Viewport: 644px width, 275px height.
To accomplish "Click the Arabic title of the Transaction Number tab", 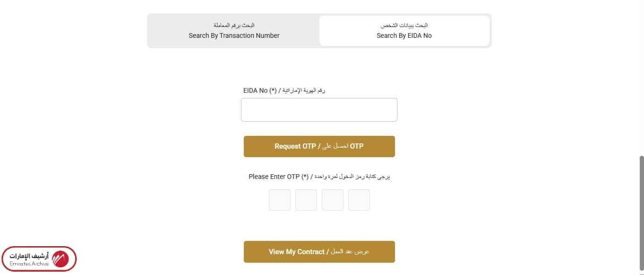I will [234, 25].
